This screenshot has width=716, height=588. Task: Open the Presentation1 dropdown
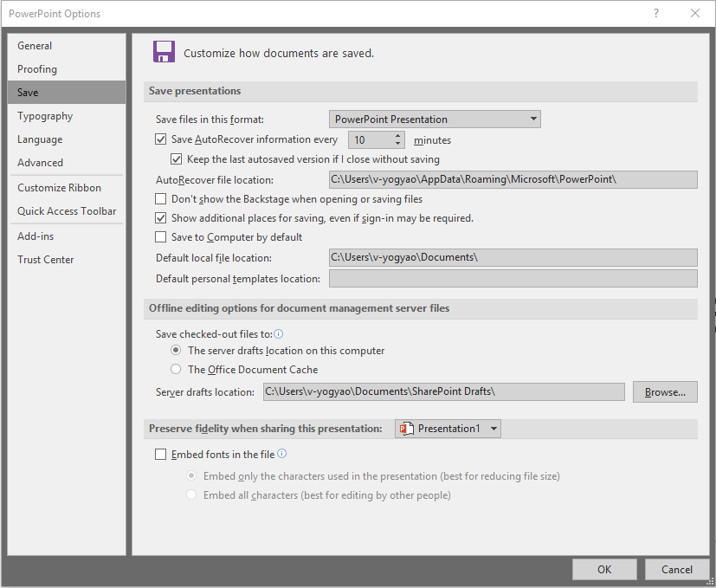coord(448,429)
